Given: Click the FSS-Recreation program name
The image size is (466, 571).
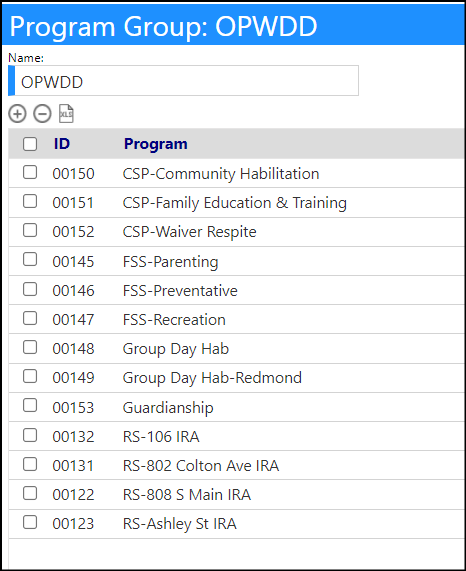Looking at the screenshot, I should (174, 320).
